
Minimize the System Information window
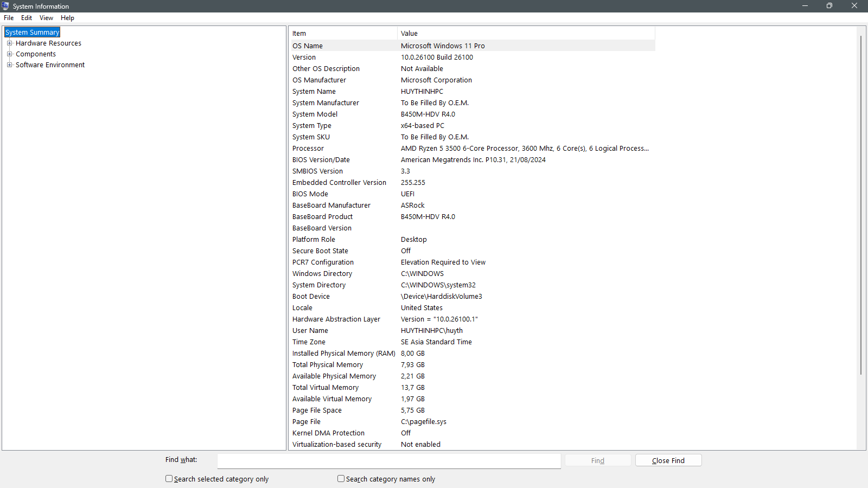pos(805,6)
